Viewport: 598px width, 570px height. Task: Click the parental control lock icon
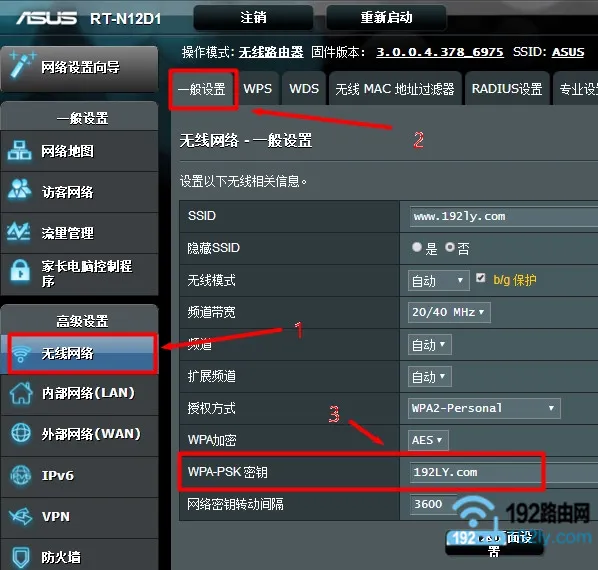click(x=20, y=270)
